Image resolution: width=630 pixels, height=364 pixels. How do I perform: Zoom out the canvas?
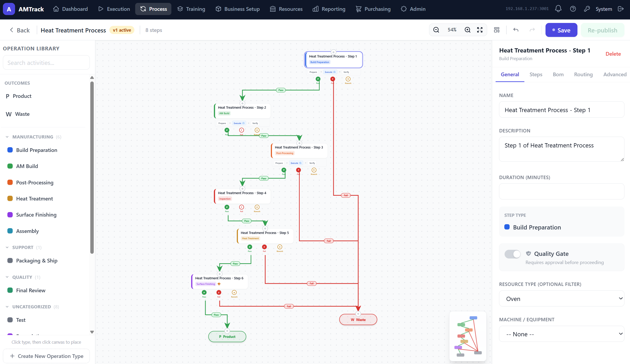click(x=436, y=30)
